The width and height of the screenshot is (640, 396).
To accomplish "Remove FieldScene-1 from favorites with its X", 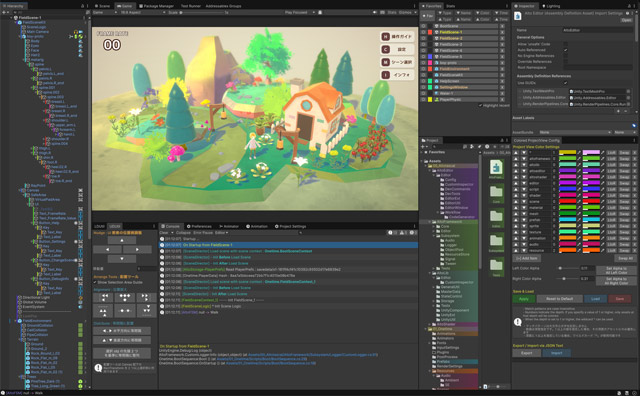I will click(502, 32).
